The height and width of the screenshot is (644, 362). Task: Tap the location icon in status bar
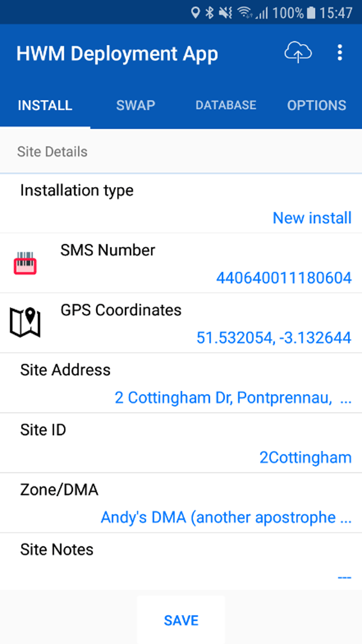195,13
